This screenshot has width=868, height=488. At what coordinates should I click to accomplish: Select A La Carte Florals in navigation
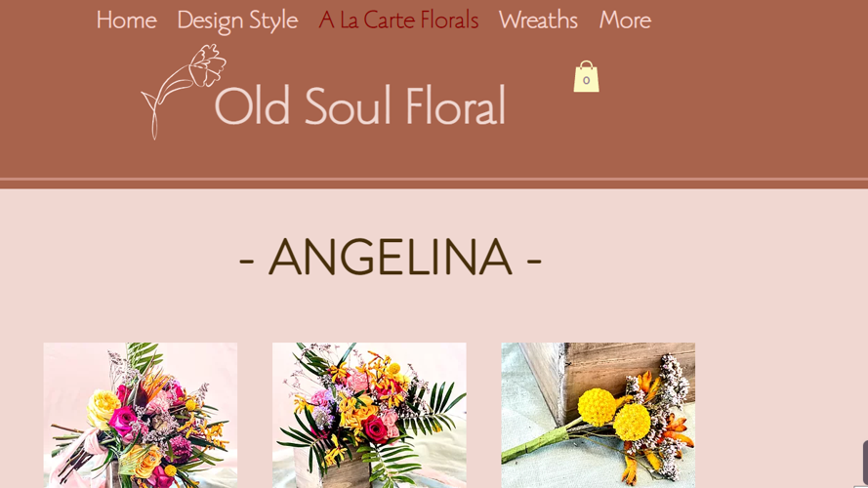(x=398, y=20)
